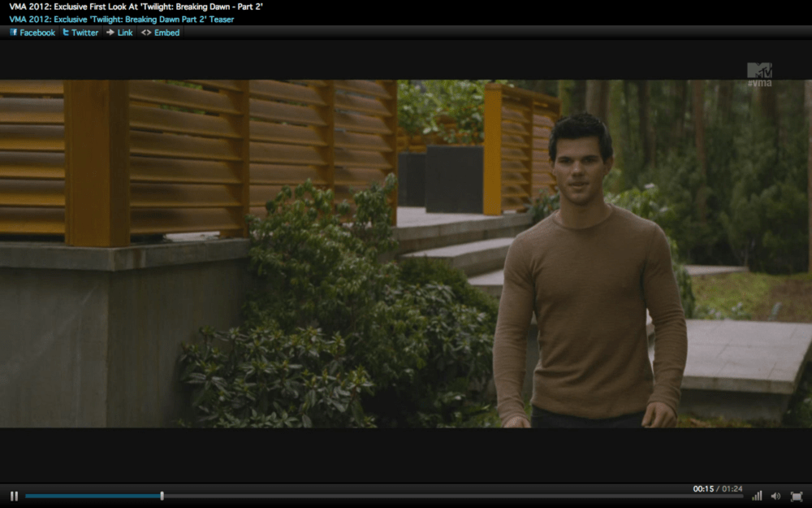Open the 'Breaking Dawn Part 2' Teaser link

tap(121, 19)
